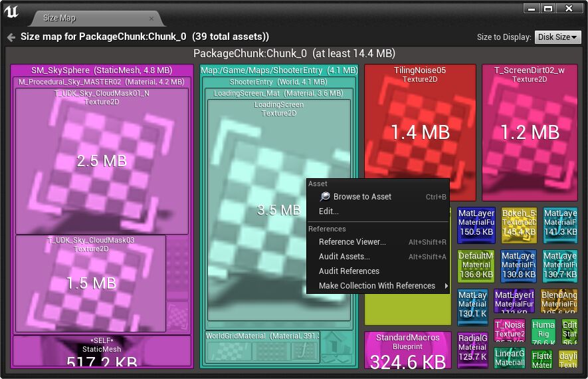Close the Size Map tab

point(151,18)
